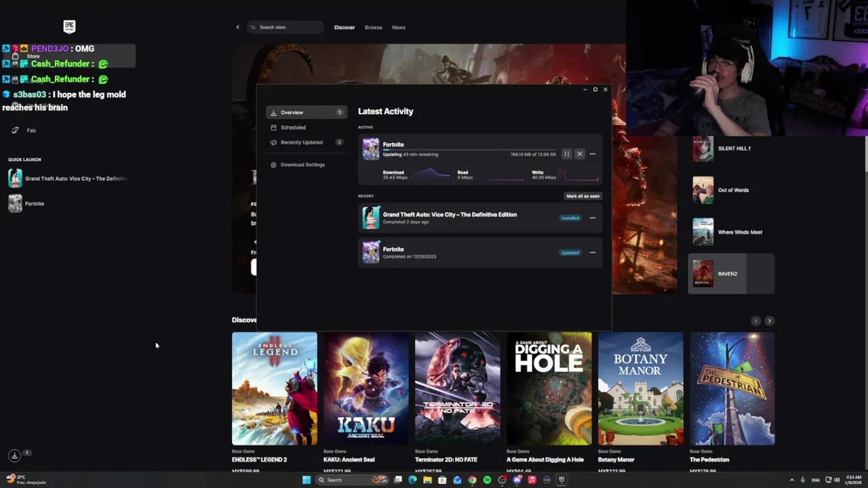
Task: Click Mark all as seen
Action: click(x=583, y=196)
